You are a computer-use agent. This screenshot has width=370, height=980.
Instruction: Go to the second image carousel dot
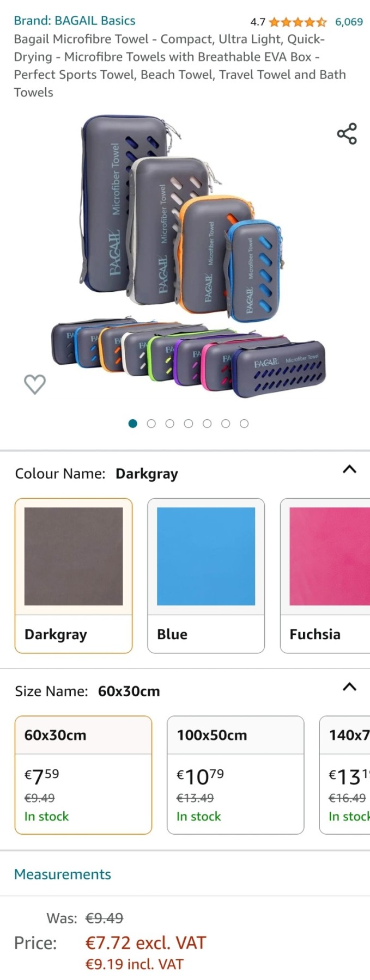[151, 424]
